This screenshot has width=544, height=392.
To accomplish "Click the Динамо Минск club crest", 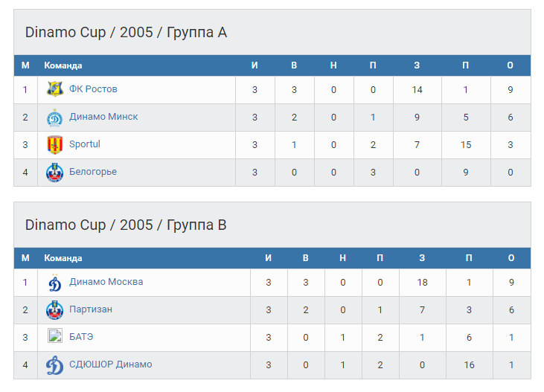I will point(55,118).
